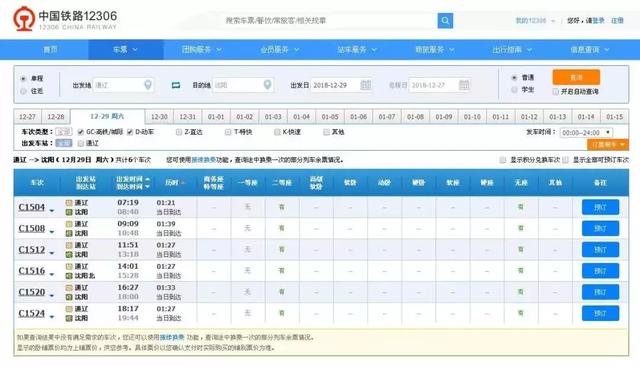
Task: Book train C1524 with its button
Action: coord(600,313)
